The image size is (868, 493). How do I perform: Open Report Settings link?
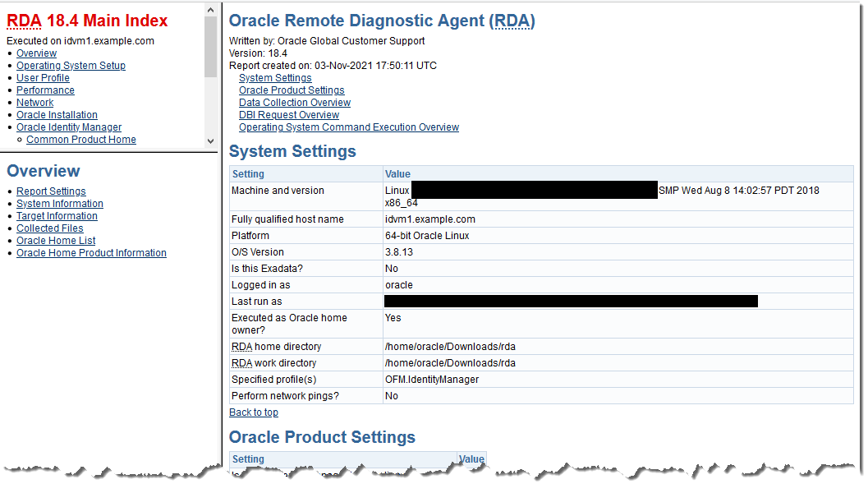pos(51,191)
